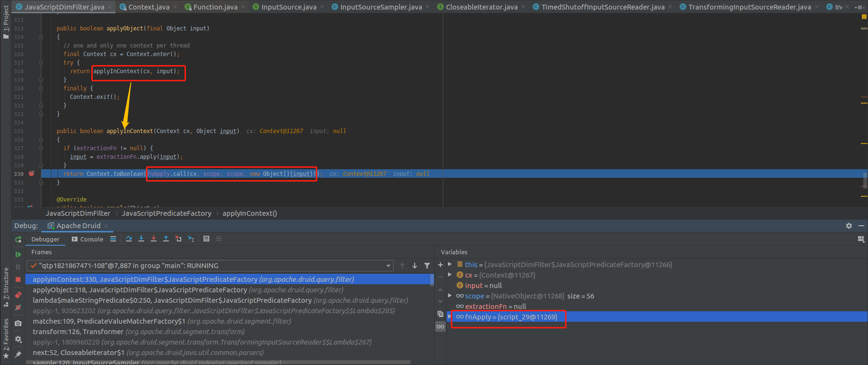Click the horizontal scrollbar under Frames list

click(x=219, y=362)
